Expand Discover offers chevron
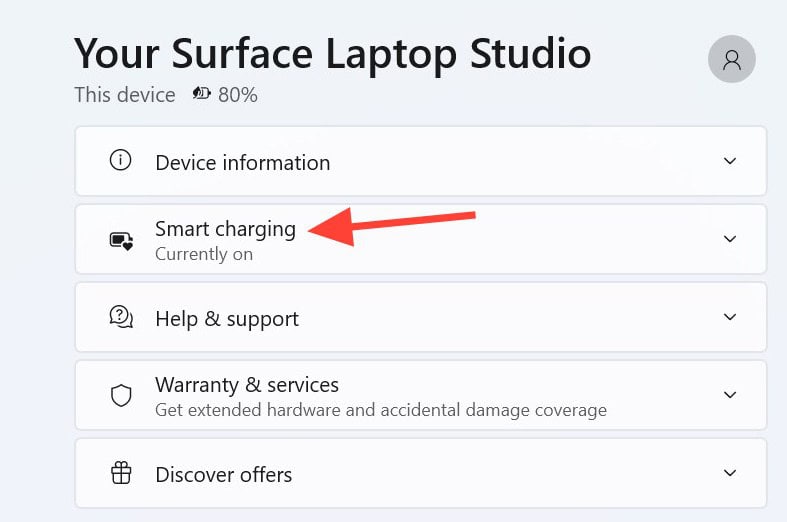This screenshot has height=522, width=787. [730, 473]
